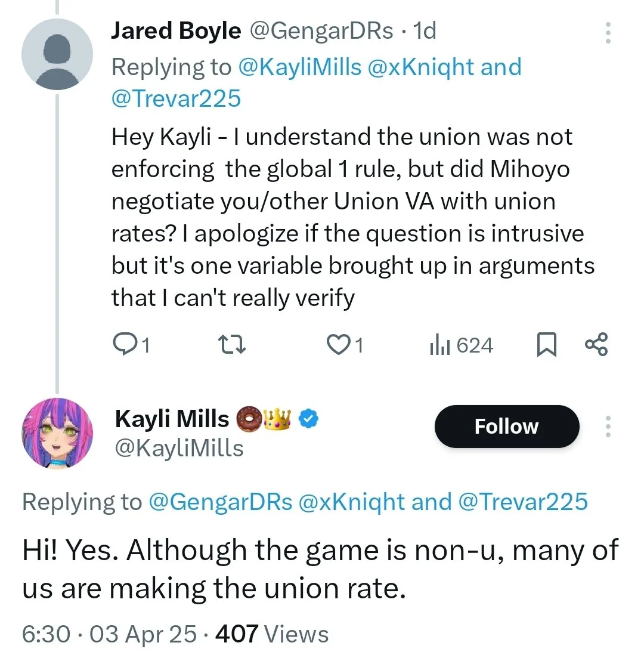Click the 6:30 03 Apr 25 timestamp
Viewport: 644px width, 655px height.
pyautogui.click(x=109, y=634)
